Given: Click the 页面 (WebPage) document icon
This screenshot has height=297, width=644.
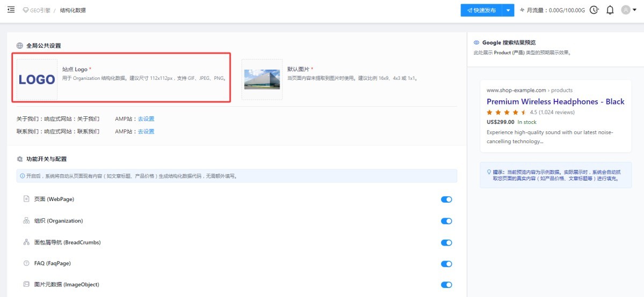Looking at the screenshot, I should pyautogui.click(x=26, y=199).
